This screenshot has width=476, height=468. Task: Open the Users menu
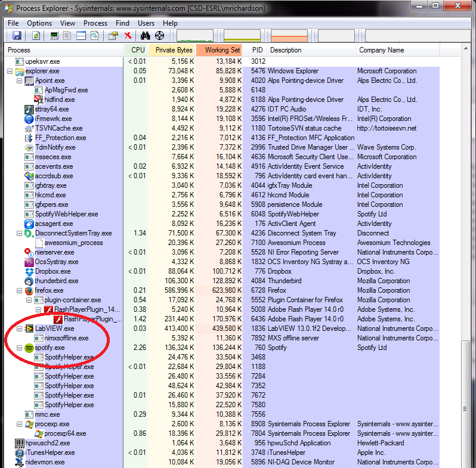146,23
